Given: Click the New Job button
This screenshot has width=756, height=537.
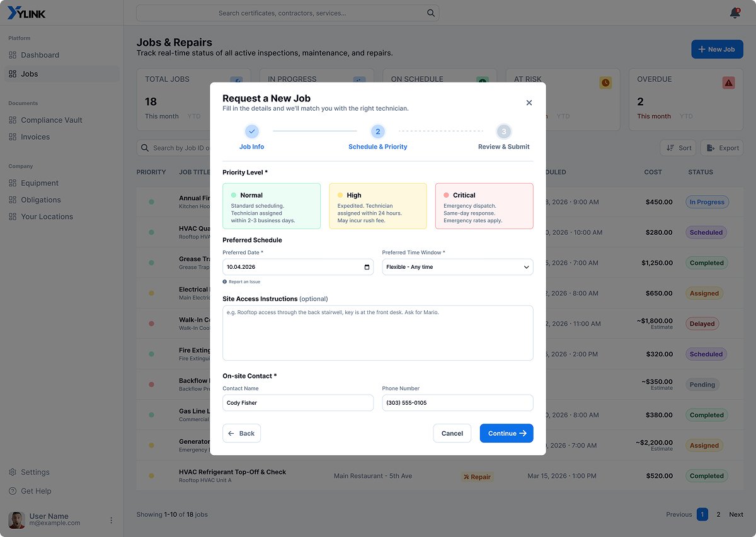Looking at the screenshot, I should (x=717, y=49).
